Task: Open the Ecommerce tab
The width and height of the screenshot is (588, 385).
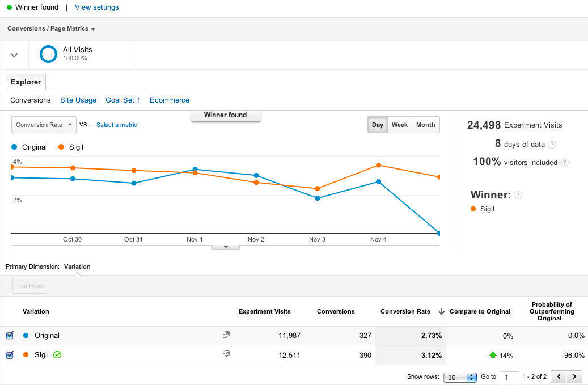Action: (170, 100)
